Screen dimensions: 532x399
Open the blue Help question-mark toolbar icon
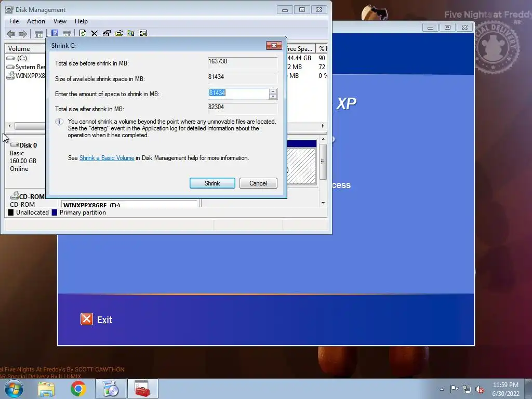[55, 34]
